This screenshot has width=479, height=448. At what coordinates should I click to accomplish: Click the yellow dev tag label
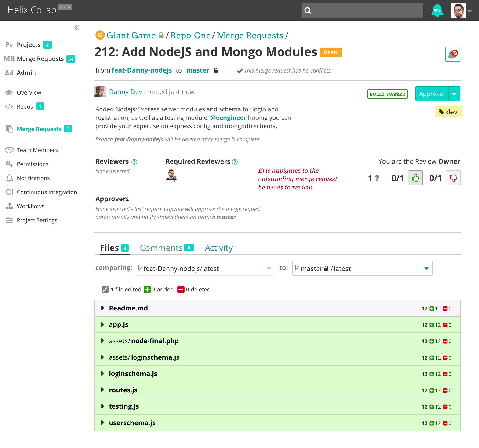click(x=448, y=112)
